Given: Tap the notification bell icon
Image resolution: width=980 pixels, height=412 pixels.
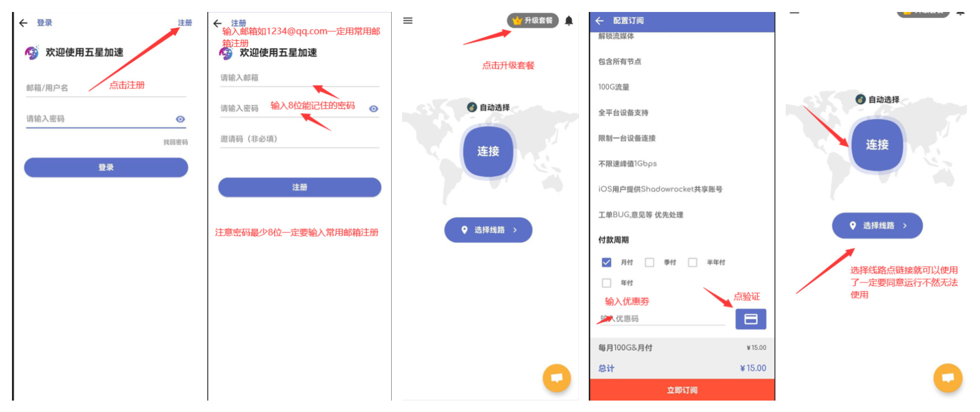Looking at the screenshot, I should (x=569, y=21).
